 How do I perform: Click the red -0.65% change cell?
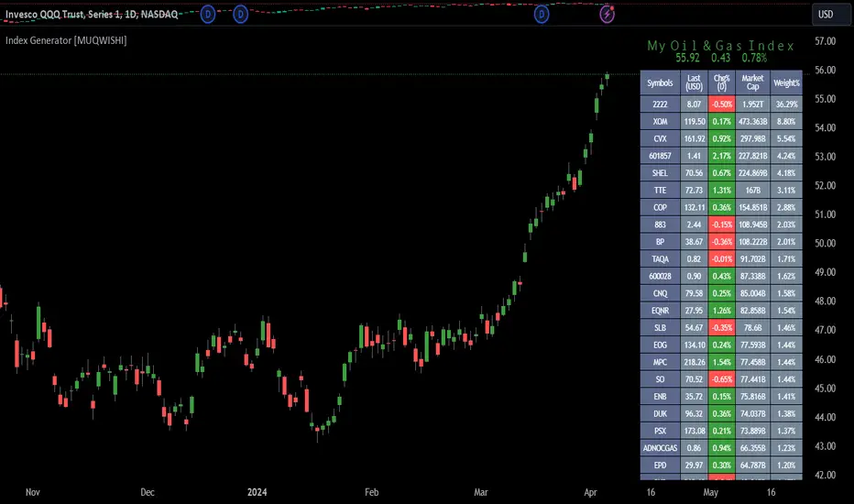tap(722, 379)
